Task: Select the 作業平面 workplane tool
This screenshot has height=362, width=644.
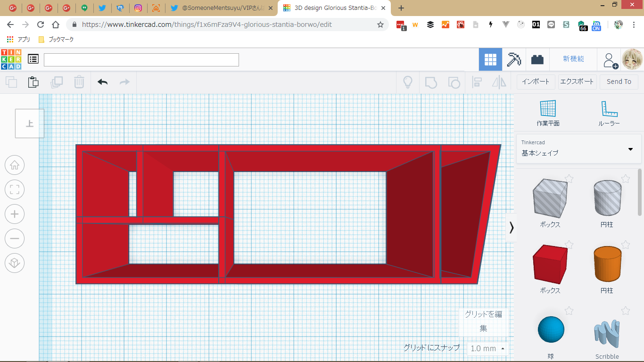Action: coord(548,113)
